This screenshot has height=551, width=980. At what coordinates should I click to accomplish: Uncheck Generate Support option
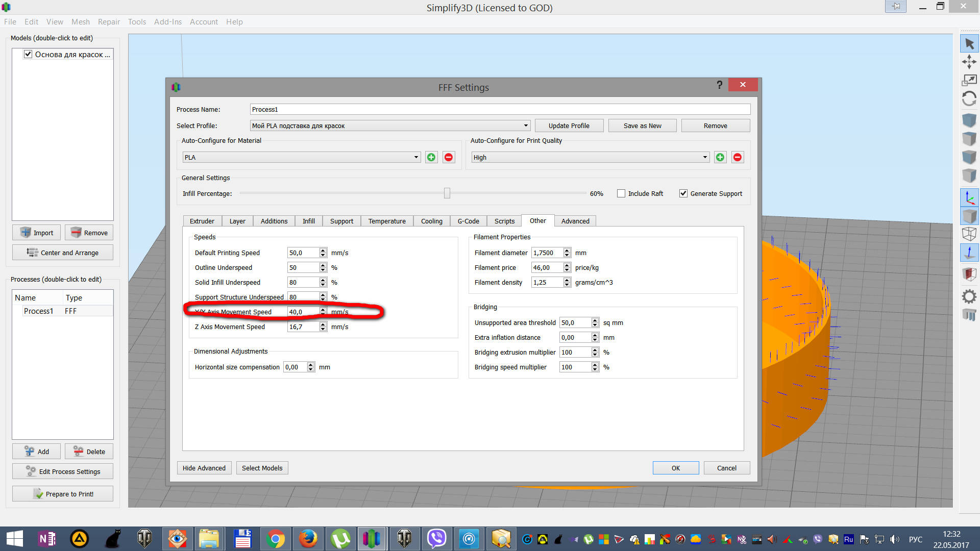683,193
